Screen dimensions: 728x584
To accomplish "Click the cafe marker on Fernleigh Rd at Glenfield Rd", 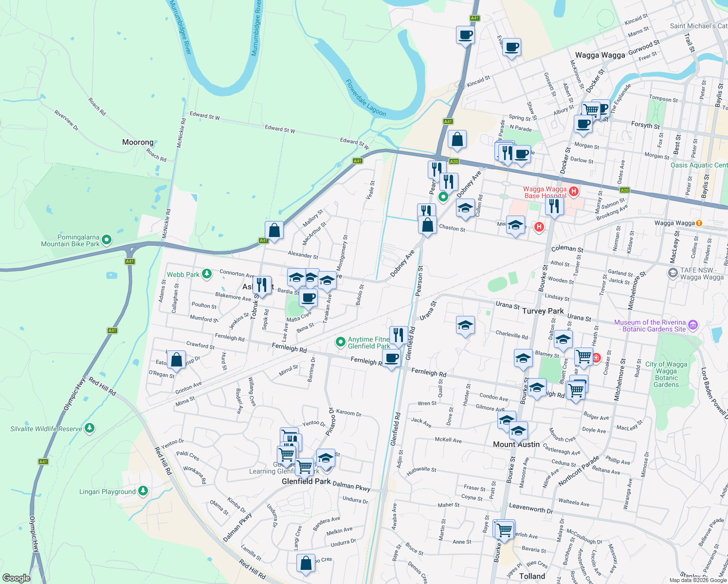I will [392, 359].
